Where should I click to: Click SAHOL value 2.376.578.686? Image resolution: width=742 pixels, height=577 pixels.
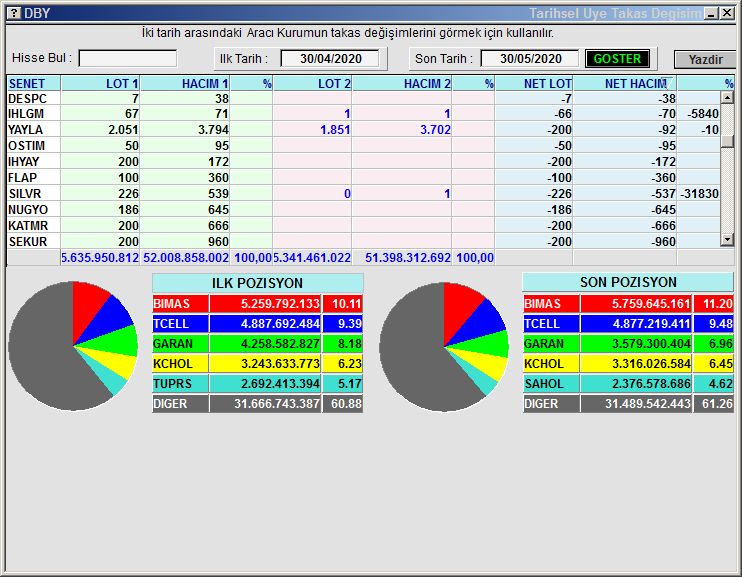[x=651, y=384]
